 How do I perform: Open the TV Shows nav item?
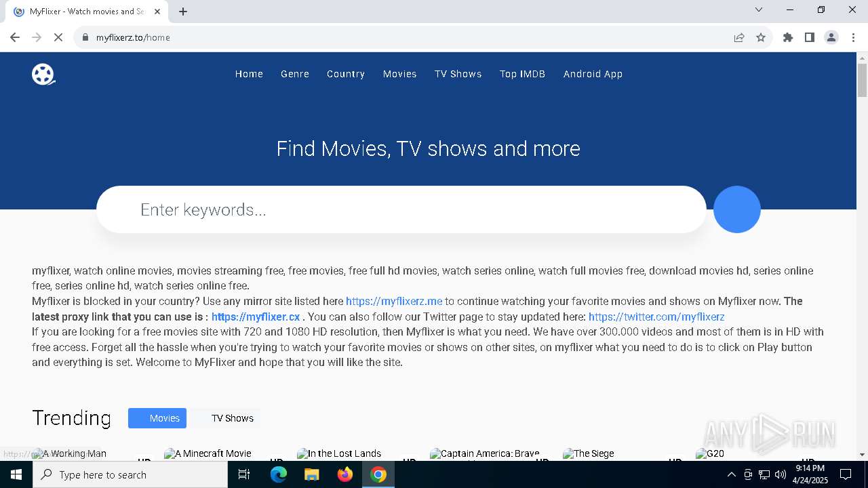tap(458, 74)
